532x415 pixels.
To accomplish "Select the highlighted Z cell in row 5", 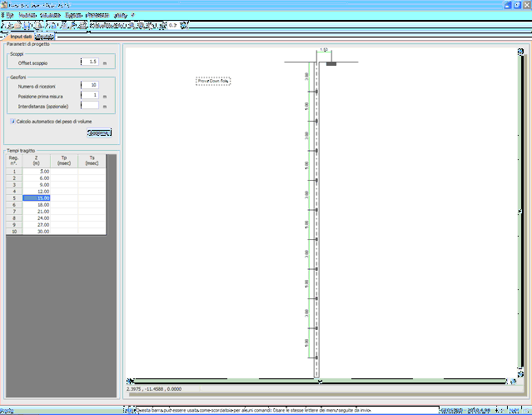I will tap(37, 198).
